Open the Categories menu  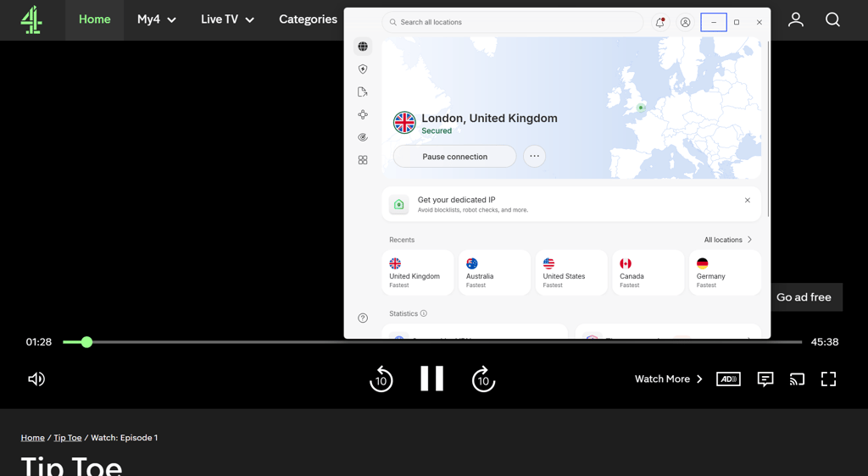[x=308, y=19]
